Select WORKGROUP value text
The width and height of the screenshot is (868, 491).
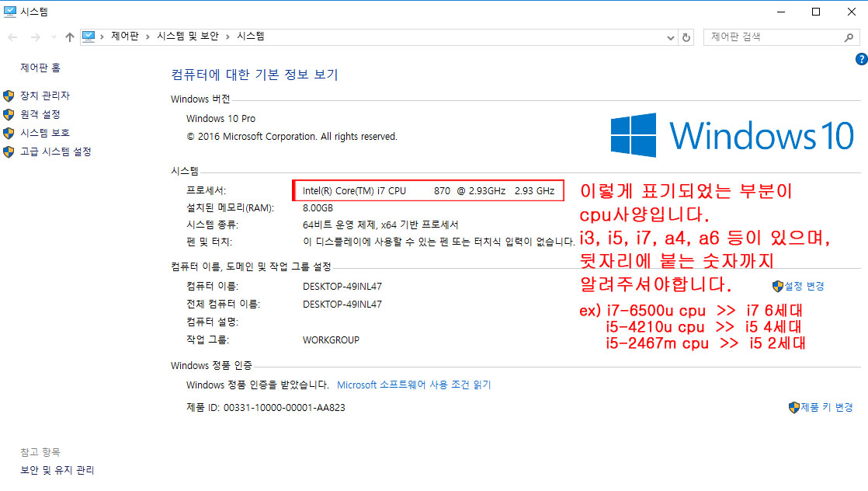point(331,340)
